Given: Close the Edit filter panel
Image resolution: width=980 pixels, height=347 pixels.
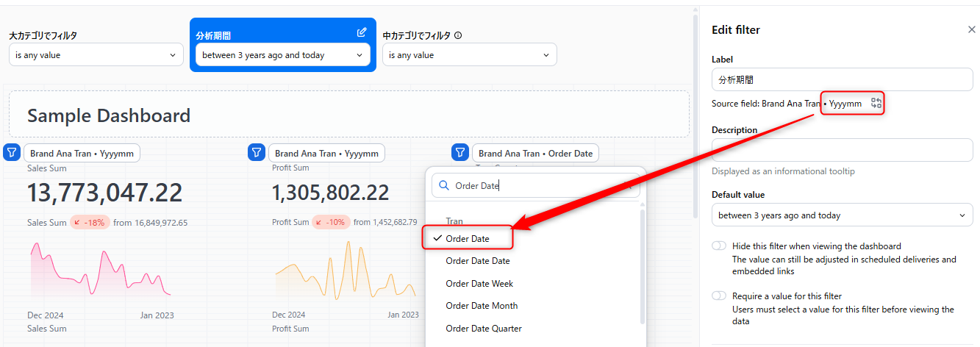Looking at the screenshot, I should [971, 30].
